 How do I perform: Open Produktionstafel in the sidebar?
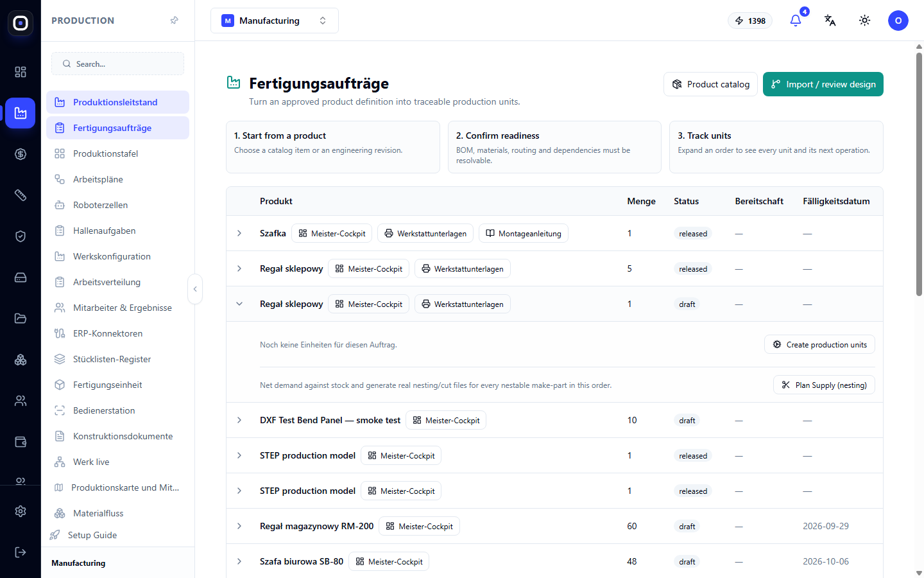pyautogui.click(x=117, y=153)
